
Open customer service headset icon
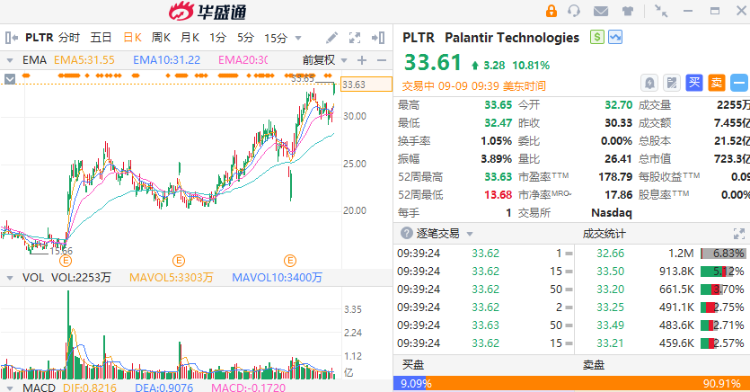[x=574, y=11]
